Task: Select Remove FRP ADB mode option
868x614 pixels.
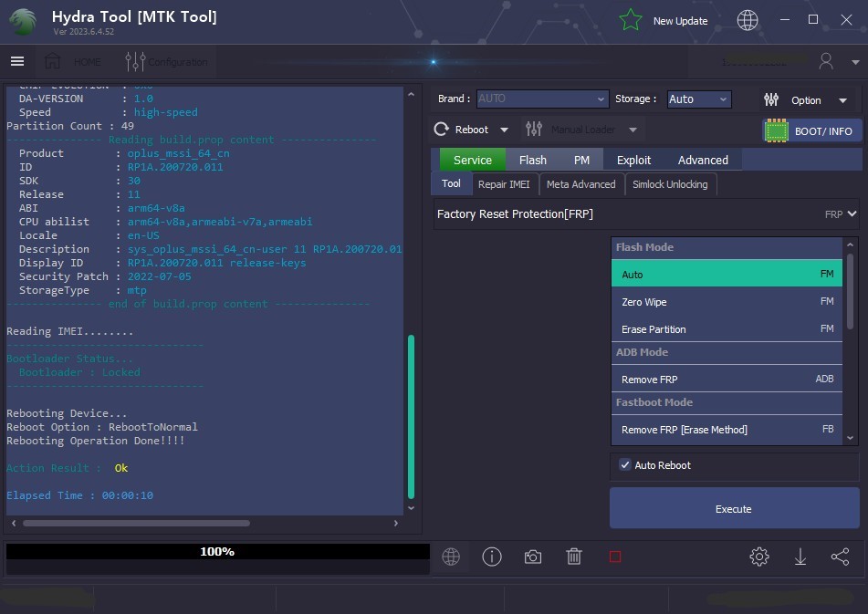Action: [727, 380]
